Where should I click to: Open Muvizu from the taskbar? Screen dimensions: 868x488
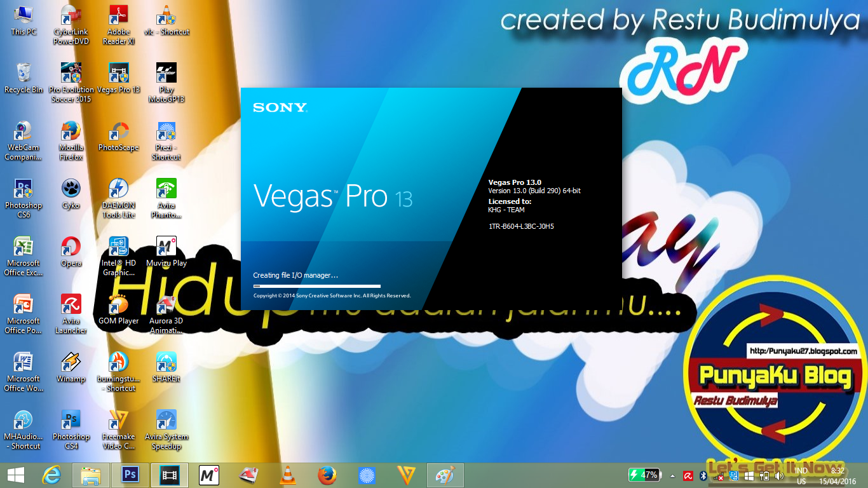(209, 475)
